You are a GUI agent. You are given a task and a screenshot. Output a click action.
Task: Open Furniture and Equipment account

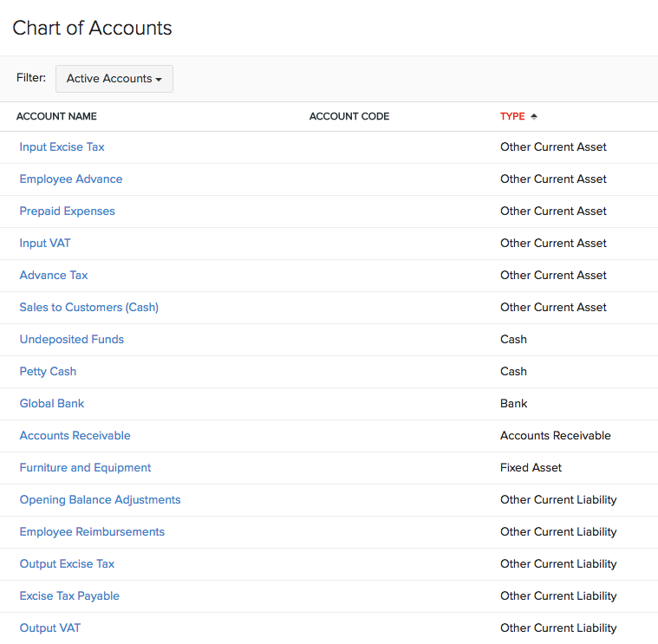85,468
